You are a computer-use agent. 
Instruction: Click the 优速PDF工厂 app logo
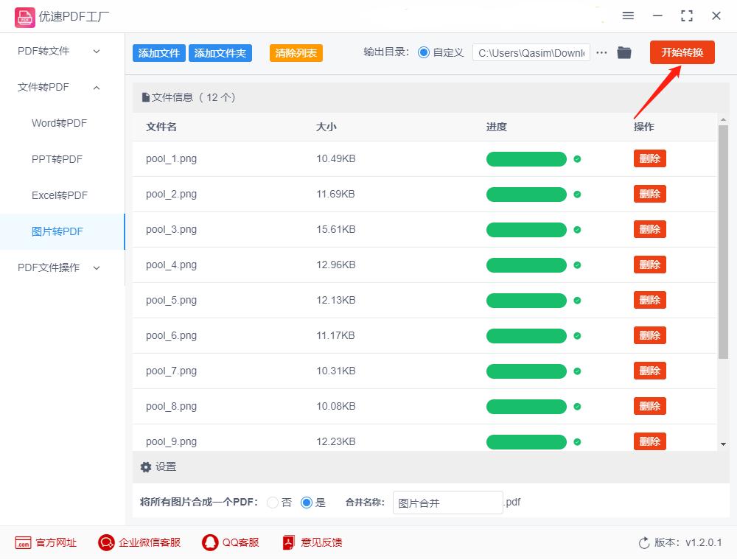25,16
